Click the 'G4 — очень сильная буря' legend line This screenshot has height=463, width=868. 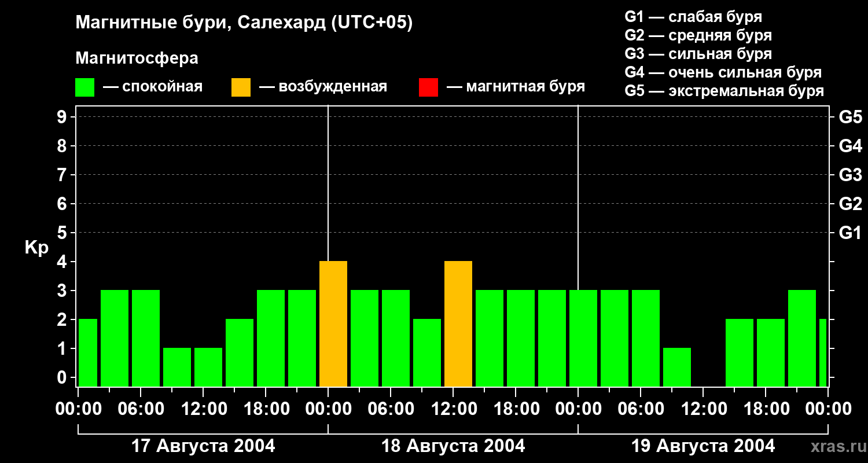click(723, 72)
